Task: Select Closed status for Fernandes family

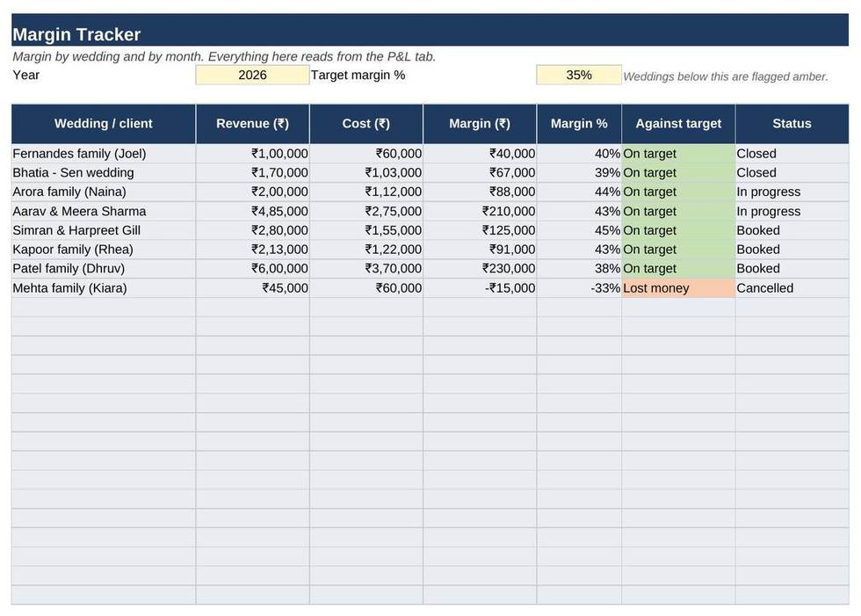Action: tap(792, 154)
